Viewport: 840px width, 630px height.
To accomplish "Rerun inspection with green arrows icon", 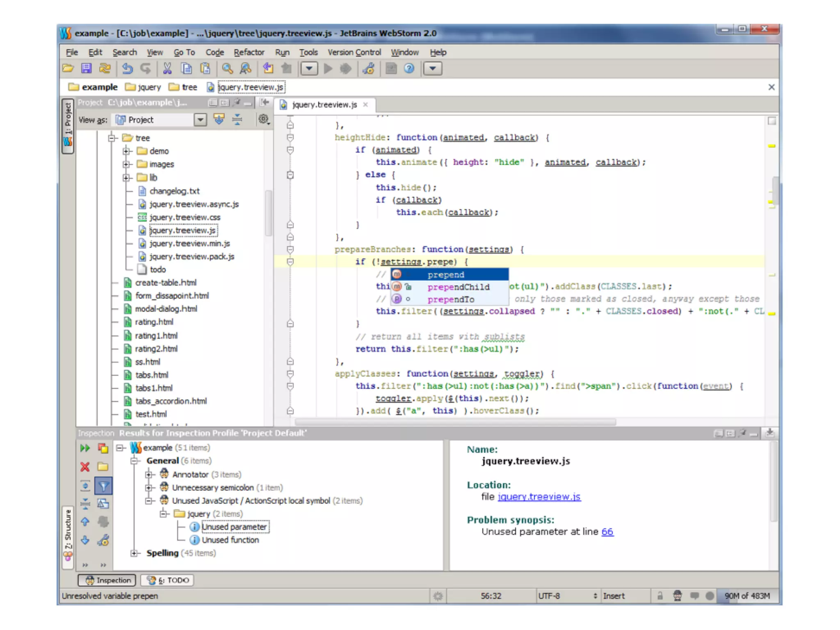I will coord(85,448).
